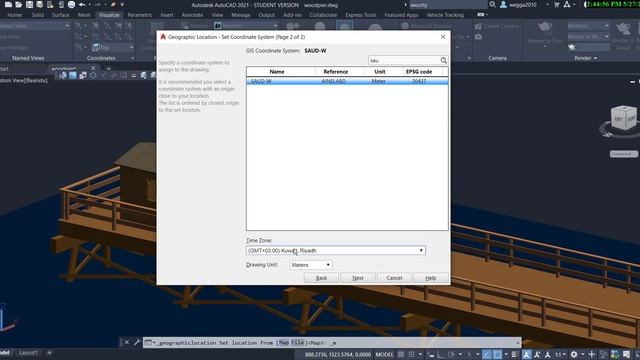Image resolution: width=640 pixels, height=360 pixels.
Task: Click the Plot printer icon
Action: (x=71, y=4)
